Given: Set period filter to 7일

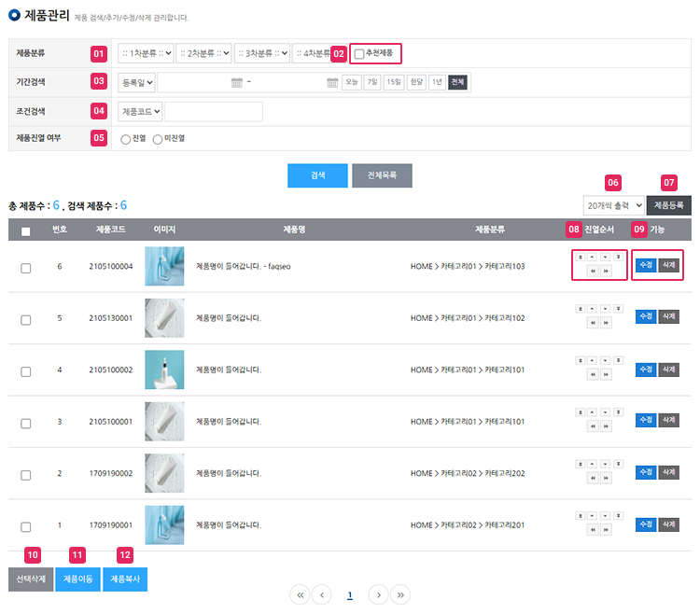Looking at the screenshot, I should 371,82.
